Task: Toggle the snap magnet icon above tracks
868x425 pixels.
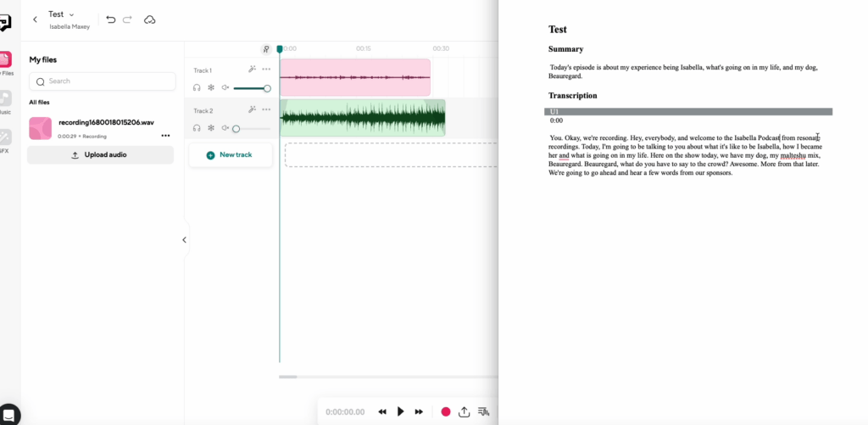Action: 266,49
